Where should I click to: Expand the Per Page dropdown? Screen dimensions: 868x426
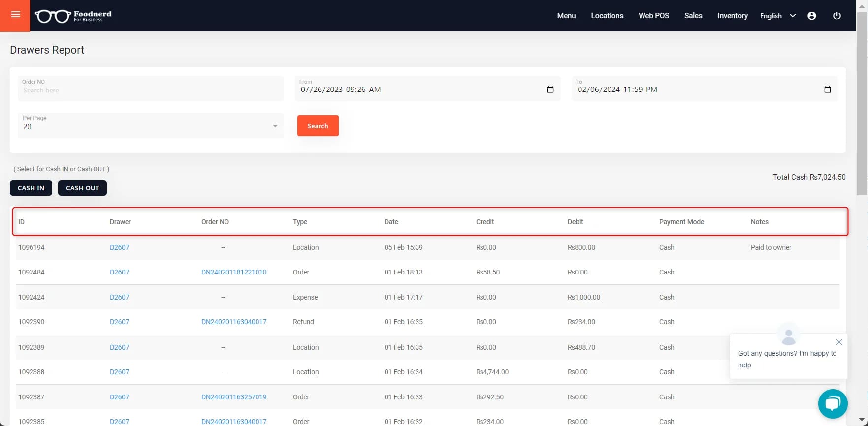click(x=151, y=125)
